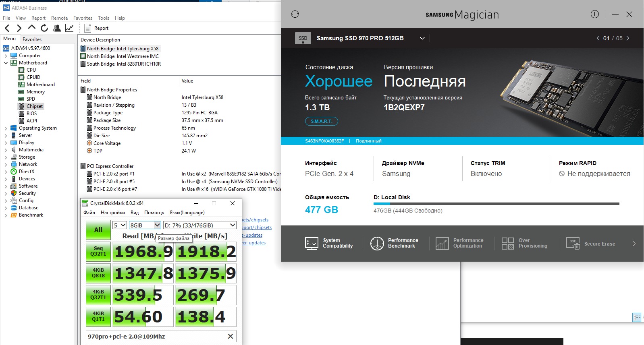Expand the Operating System tree node

click(x=6, y=128)
